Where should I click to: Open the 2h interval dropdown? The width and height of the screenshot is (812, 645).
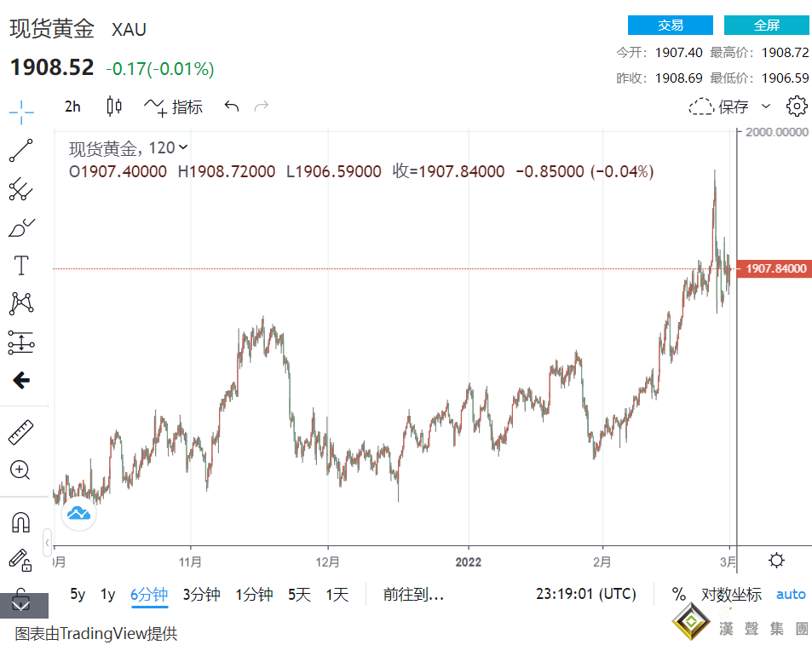click(x=73, y=107)
